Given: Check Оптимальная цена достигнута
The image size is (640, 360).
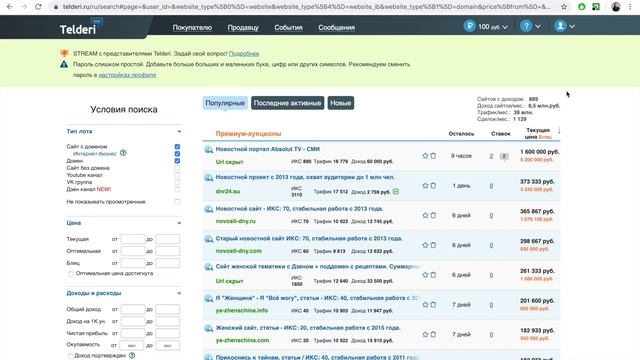Looking at the screenshot, I should (x=71, y=274).
